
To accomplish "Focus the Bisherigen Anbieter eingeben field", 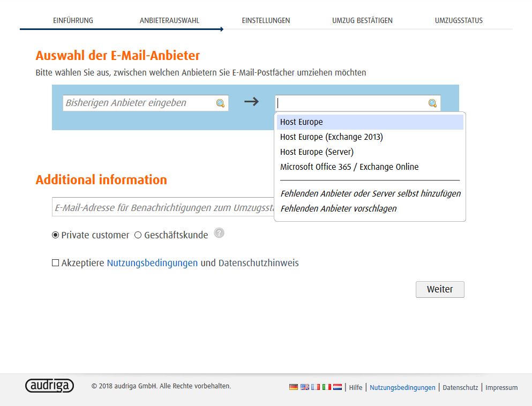I will click(x=146, y=103).
